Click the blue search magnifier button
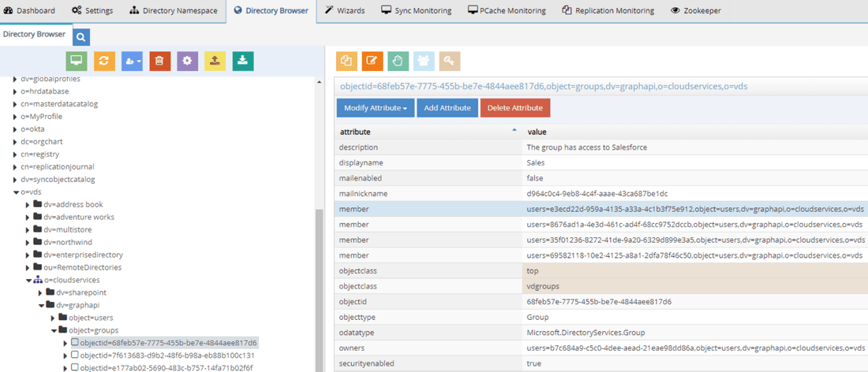Viewport: 868px width, 372px height. pyautogui.click(x=80, y=37)
